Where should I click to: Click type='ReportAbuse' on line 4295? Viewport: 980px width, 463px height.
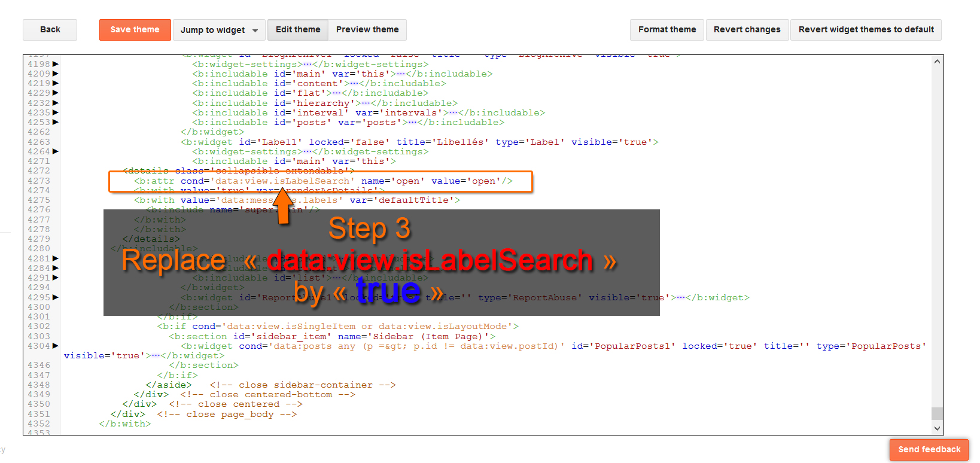point(530,297)
